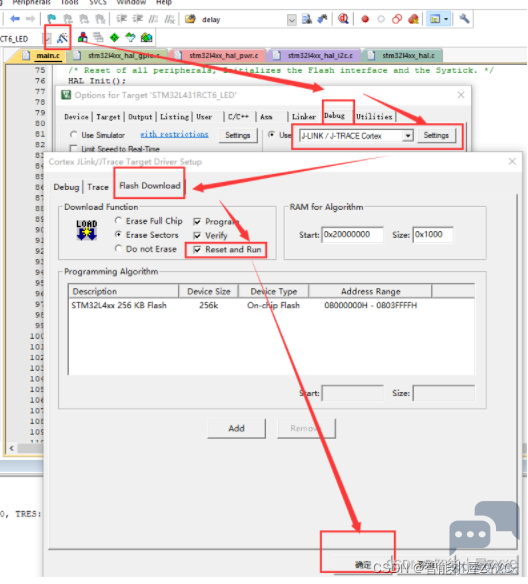This screenshot has height=584, width=528.
Task: Select the Use Simulator radio button
Action: [x=74, y=135]
